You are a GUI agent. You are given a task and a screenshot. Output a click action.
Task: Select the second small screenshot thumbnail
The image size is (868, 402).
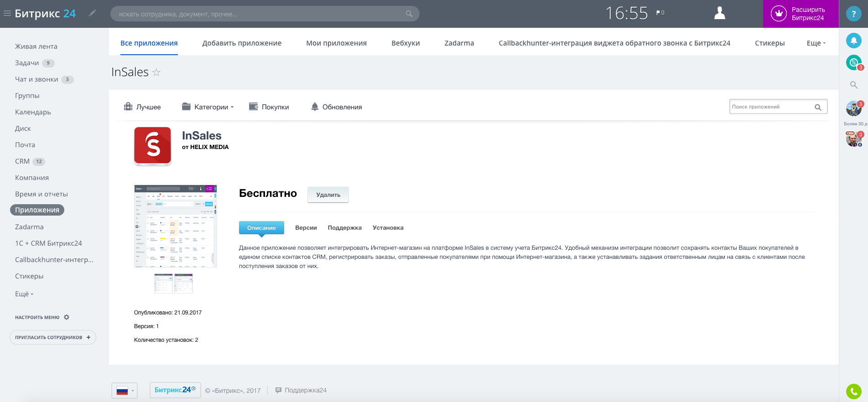click(x=183, y=283)
